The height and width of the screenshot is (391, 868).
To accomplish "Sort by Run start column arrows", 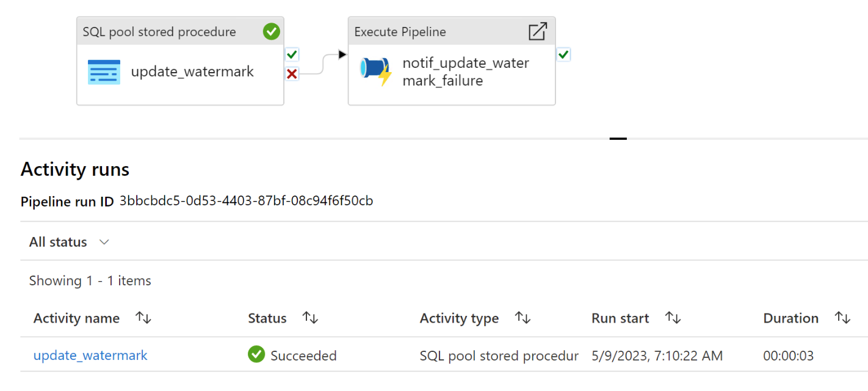I will tap(673, 318).
